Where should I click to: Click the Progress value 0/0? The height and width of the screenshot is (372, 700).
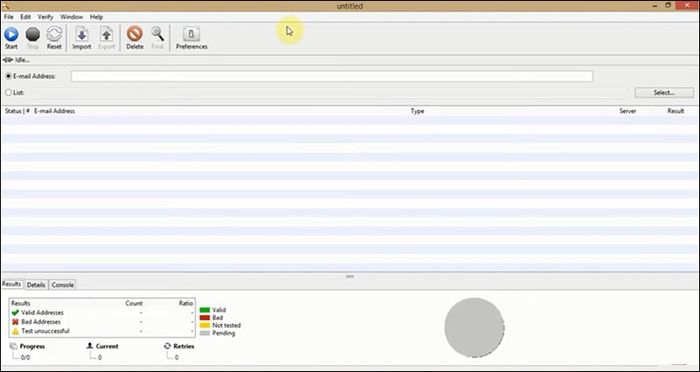[25, 357]
